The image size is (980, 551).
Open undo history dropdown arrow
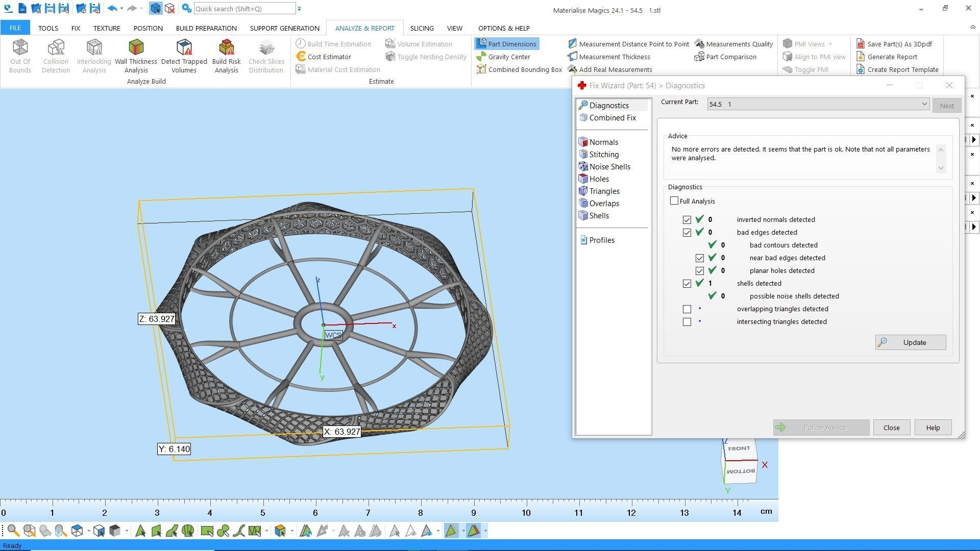click(x=121, y=9)
